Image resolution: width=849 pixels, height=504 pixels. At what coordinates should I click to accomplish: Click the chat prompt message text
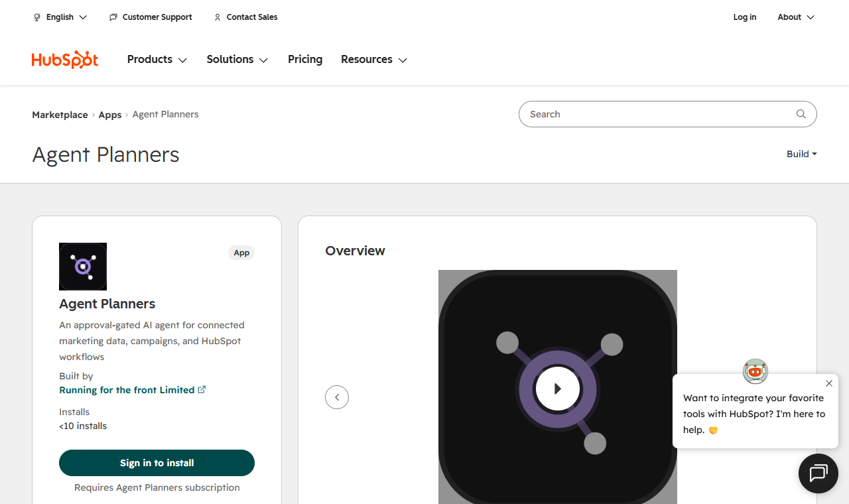(753, 414)
